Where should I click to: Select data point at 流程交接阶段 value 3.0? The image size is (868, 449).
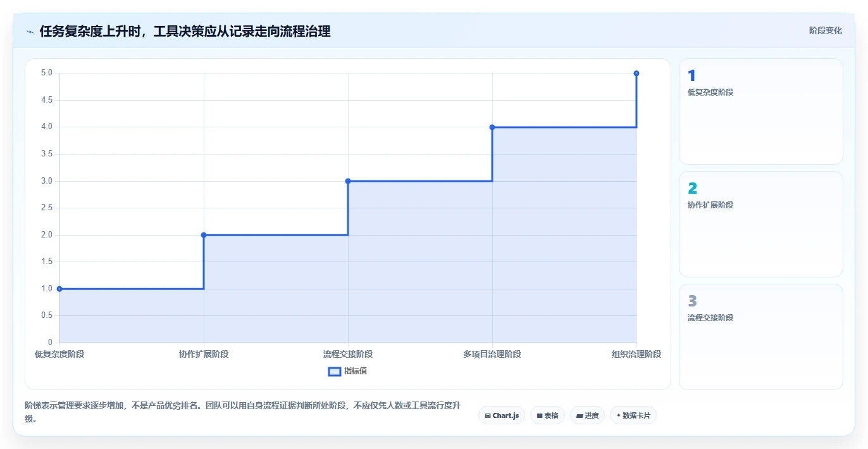(x=348, y=181)
